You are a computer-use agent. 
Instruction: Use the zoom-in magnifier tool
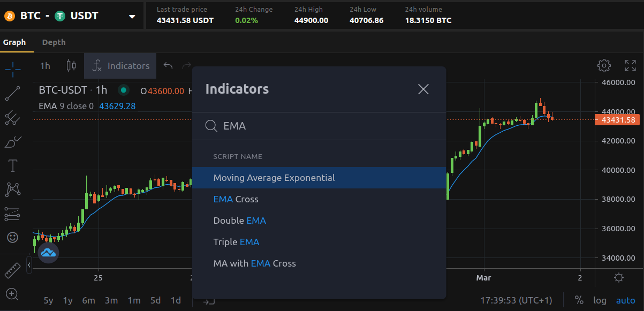click(x=12, y=294)
